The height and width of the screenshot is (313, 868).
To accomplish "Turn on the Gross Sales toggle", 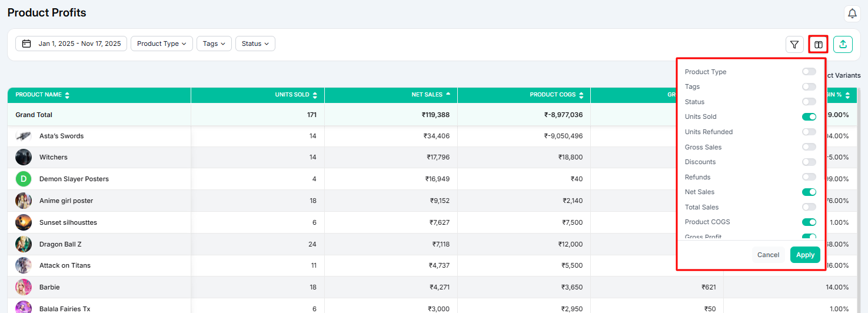I will click(809, 147).
